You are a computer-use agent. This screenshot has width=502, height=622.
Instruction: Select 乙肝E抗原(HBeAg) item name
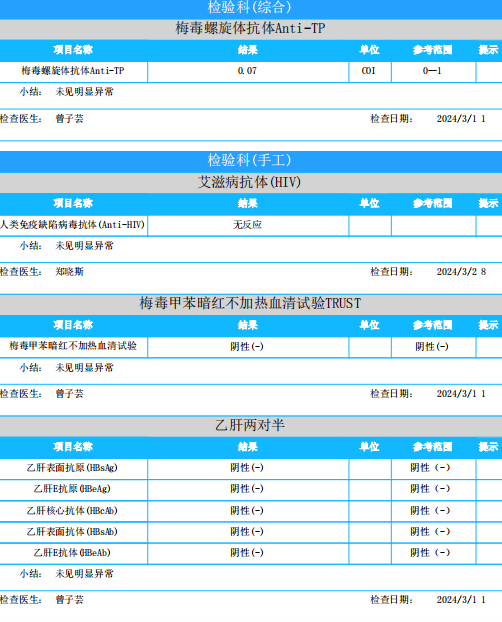72,489
